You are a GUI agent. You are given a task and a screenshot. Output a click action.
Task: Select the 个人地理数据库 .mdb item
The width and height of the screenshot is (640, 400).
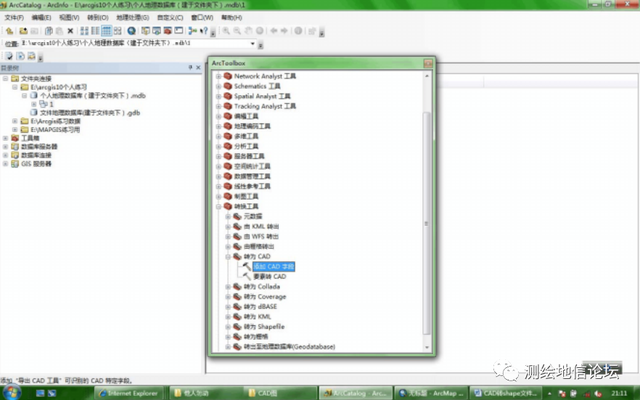point(93,96)
